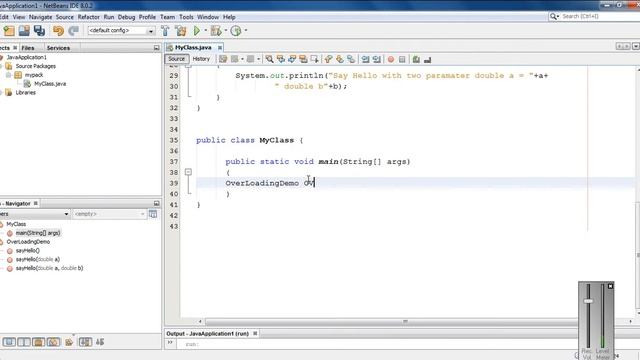Close the MyClass.java editor tab

[x=220, y=48]
